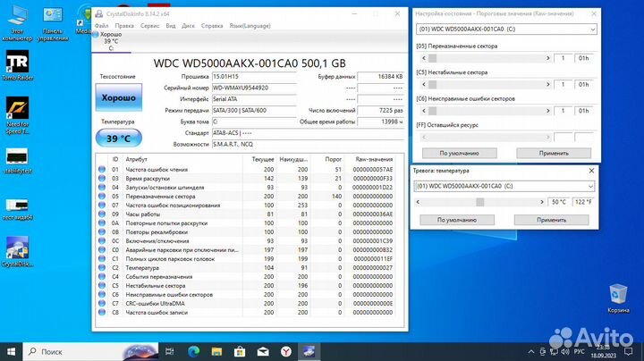This screenshot has height=361, width=644.
Task: Open the Язык(Language) menu
Action: (x=250, y=25)
